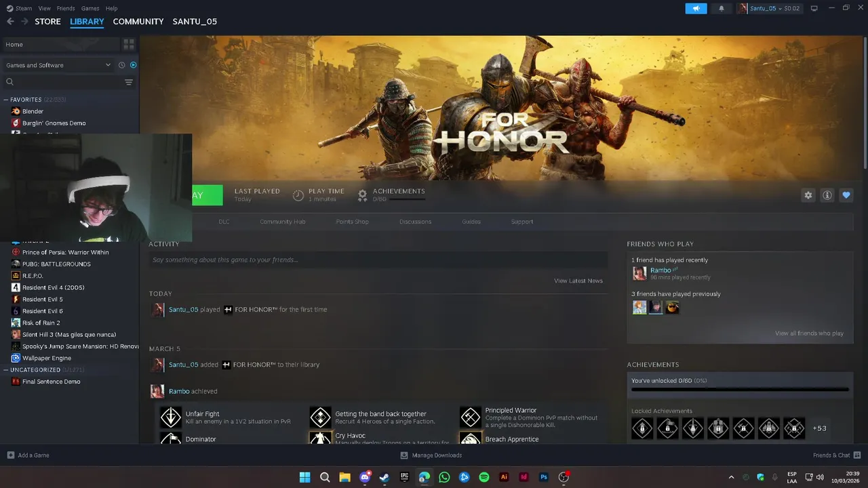Click the main page vertical scrollbar
This screenshot has height=488, width=868.
[865, 102]
